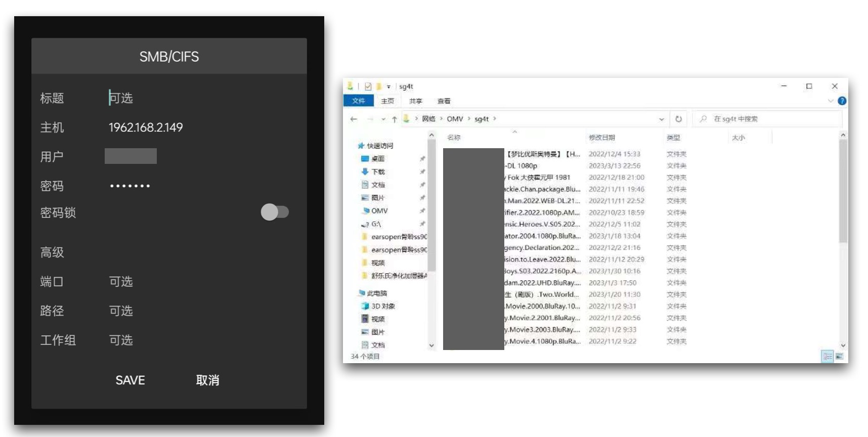This screenshot has width=868, height=437.
Task: Click the file list scrollbar up arrow
Action: pyautogui.click(x=843, y=136)
